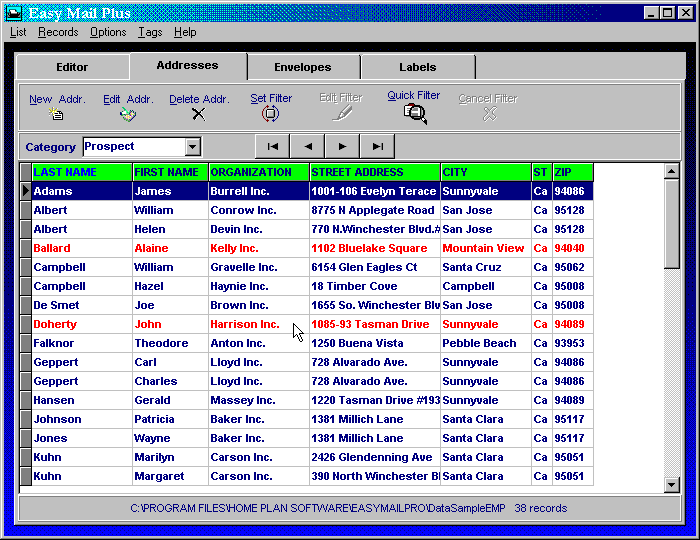Switch to the Envelopes tab
This screenshot has width=700, height=540.
click(303, 67)
